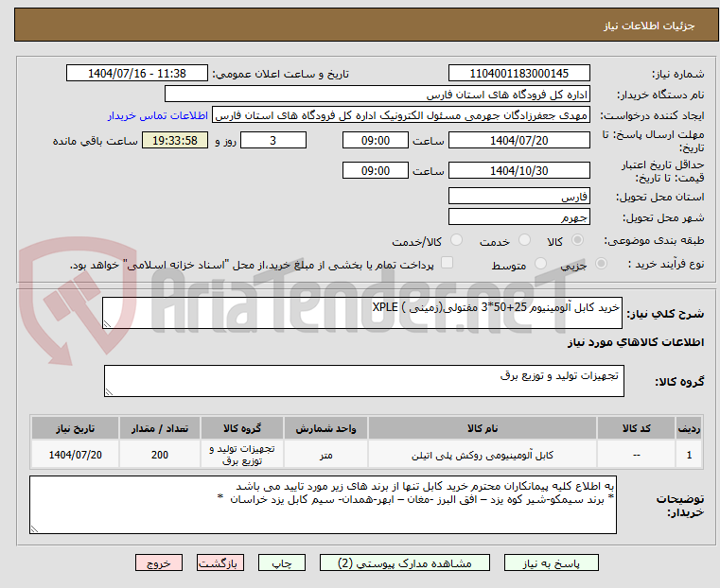Open اطلاعات تماس خریدار link
Screen dimensions: 720x588
tap(158, 115)
